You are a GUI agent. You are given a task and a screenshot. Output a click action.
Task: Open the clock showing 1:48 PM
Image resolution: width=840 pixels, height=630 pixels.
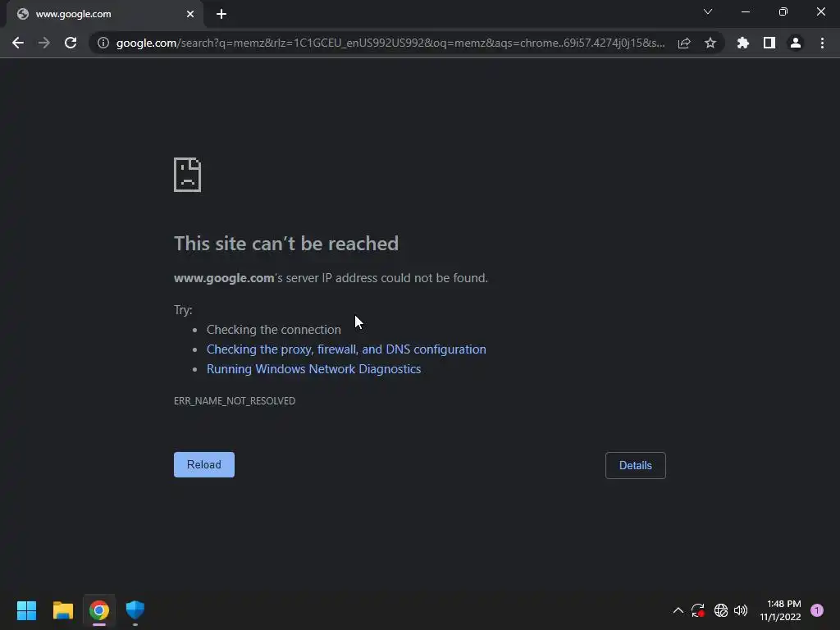781,610
